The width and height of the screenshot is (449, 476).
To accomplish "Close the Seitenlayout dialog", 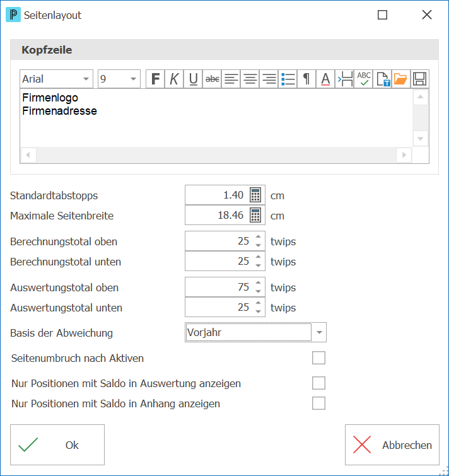I will coord(427,15).
